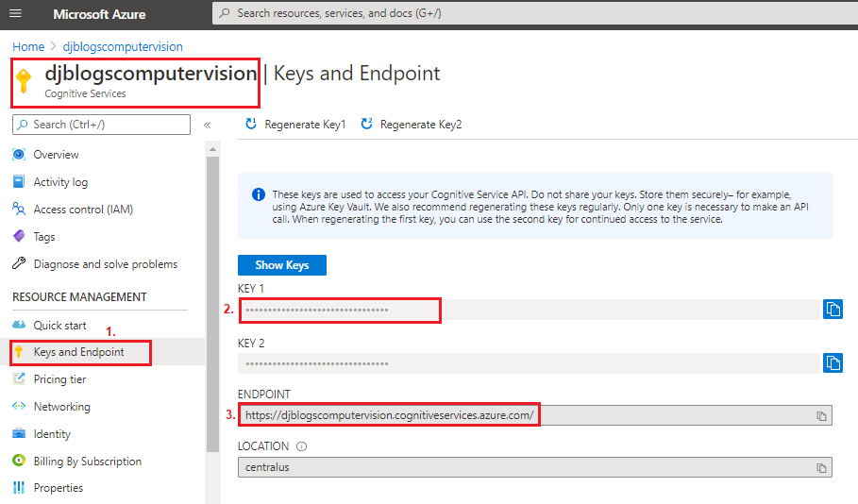Image resolution: width=858 pixels, height=504 pixels.
Task: Click the wrench Diagnose icon
Action: coord(19,263)
